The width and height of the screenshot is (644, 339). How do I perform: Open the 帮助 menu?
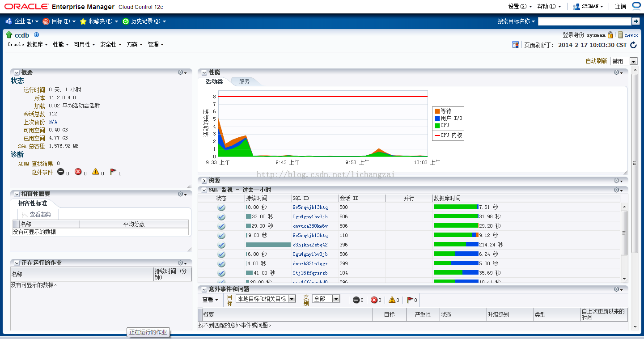coord(549,6)
